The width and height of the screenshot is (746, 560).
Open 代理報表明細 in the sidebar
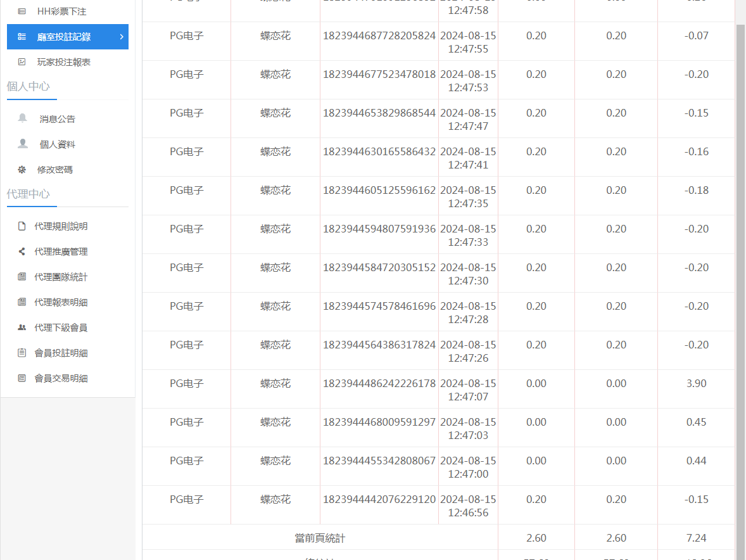[61, 302]
